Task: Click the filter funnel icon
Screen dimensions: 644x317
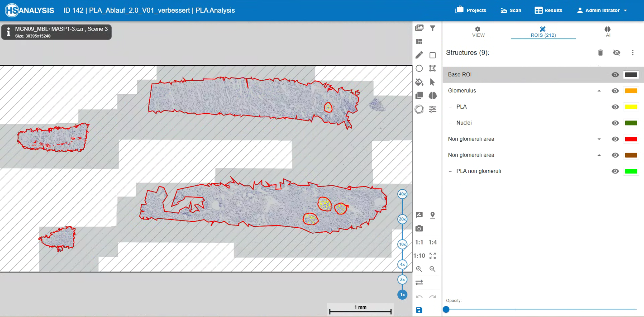Action: click(x=432, y=28)
